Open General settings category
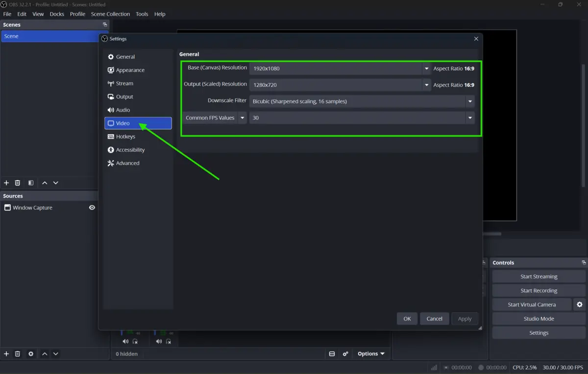This screenshot has width=588, height=374. point(138,57)
